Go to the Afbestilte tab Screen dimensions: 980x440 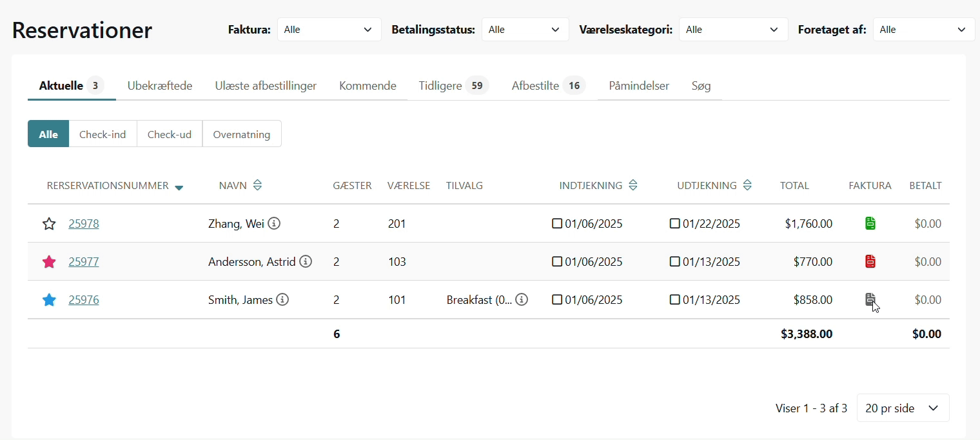[x=535, y=86]
